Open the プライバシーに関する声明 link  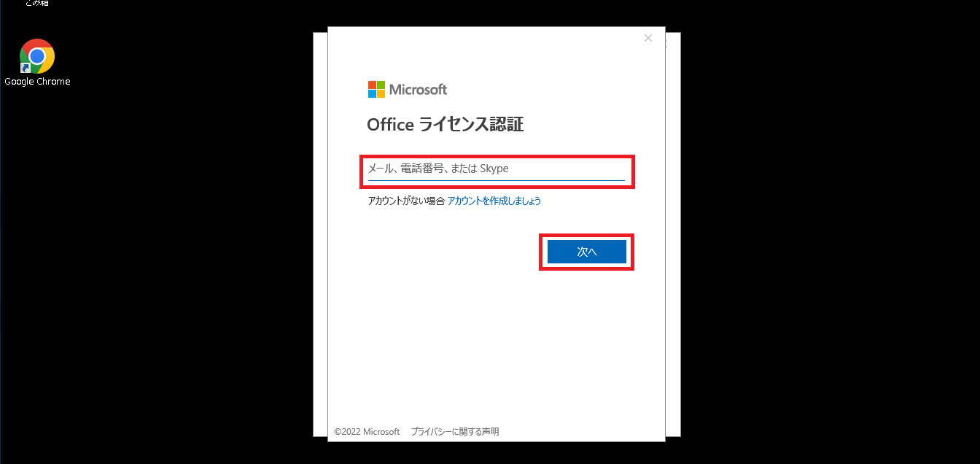coord(455,432)
